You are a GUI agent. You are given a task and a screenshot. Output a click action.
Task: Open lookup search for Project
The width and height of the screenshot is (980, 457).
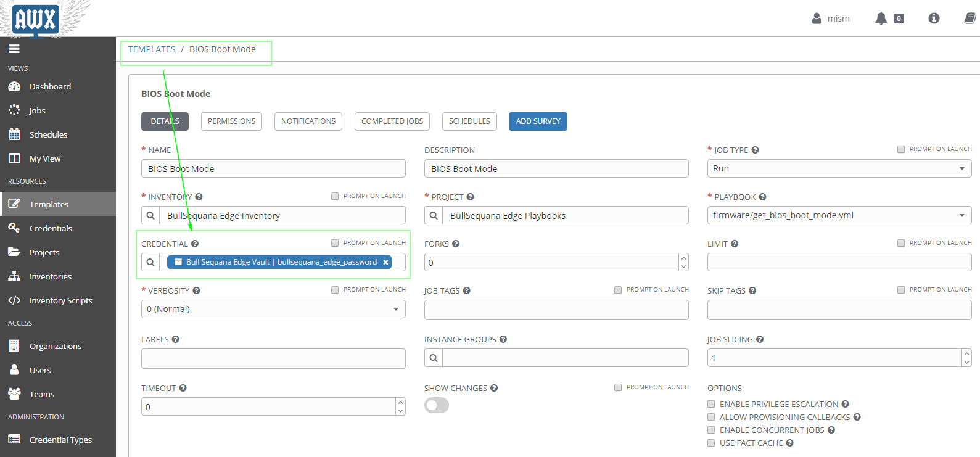(434, 215)
